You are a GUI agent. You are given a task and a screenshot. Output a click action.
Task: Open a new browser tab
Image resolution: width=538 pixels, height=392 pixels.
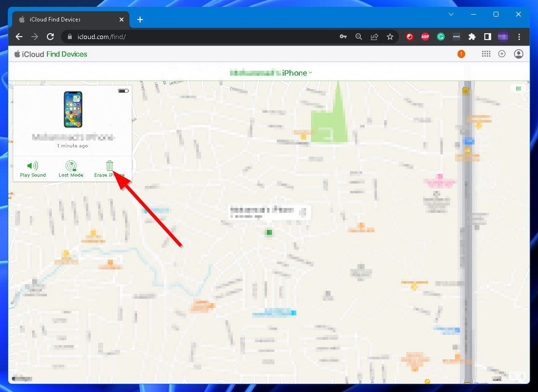click(x=140, y=20)
